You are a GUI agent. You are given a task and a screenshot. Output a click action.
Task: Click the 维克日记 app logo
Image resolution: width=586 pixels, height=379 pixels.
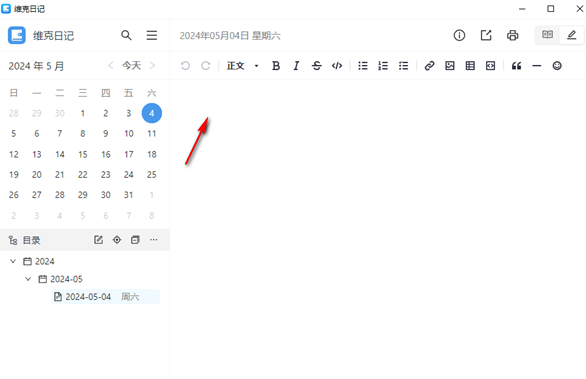(x=17, y=36)
